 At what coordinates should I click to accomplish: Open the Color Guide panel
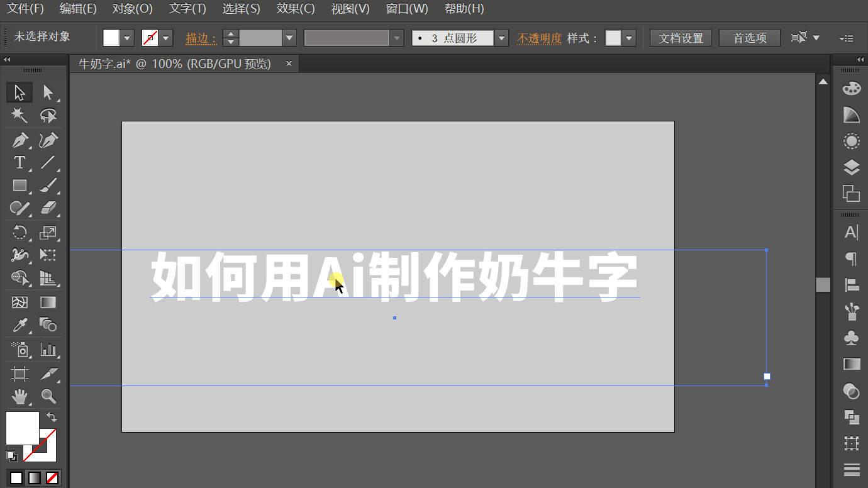(x=851, y=114)
